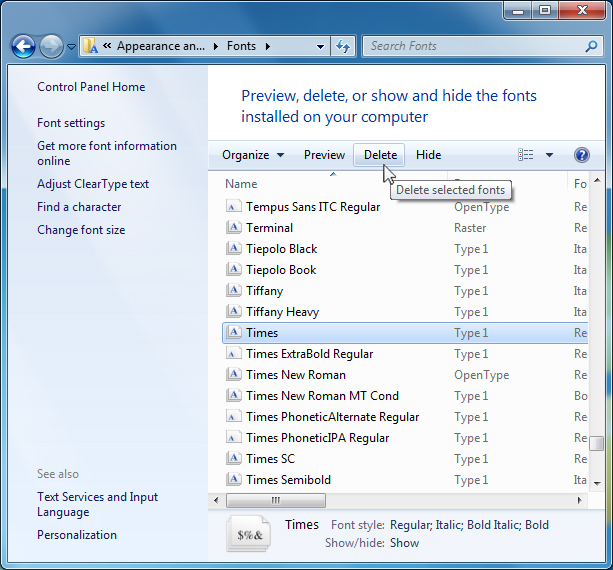Open Find a character link
613x570 pixels.
tap(79, 207)
